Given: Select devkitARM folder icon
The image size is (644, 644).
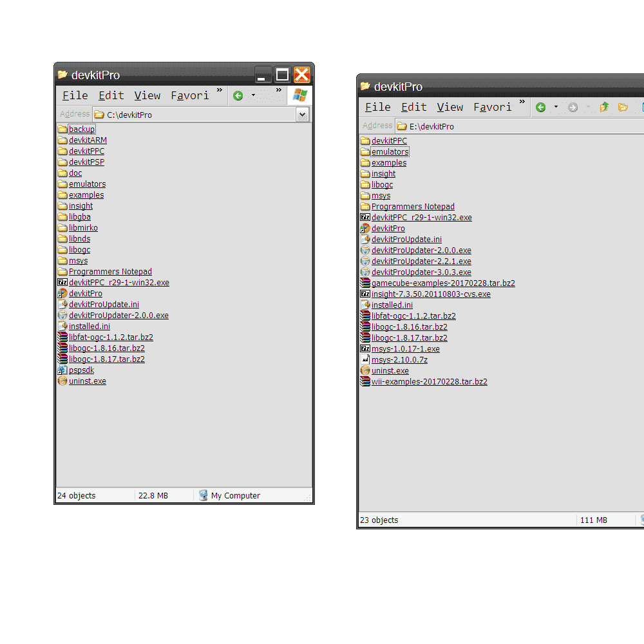Looking at the screenshot, I should point(62,140).
